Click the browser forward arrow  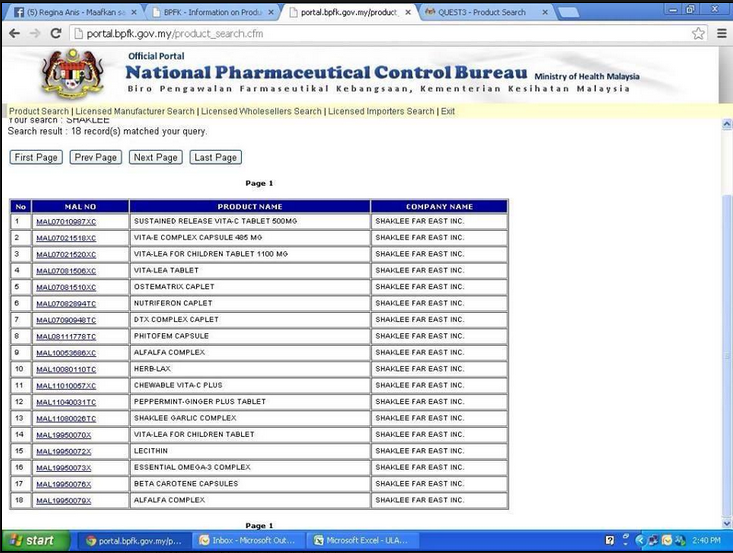point(35,34)
